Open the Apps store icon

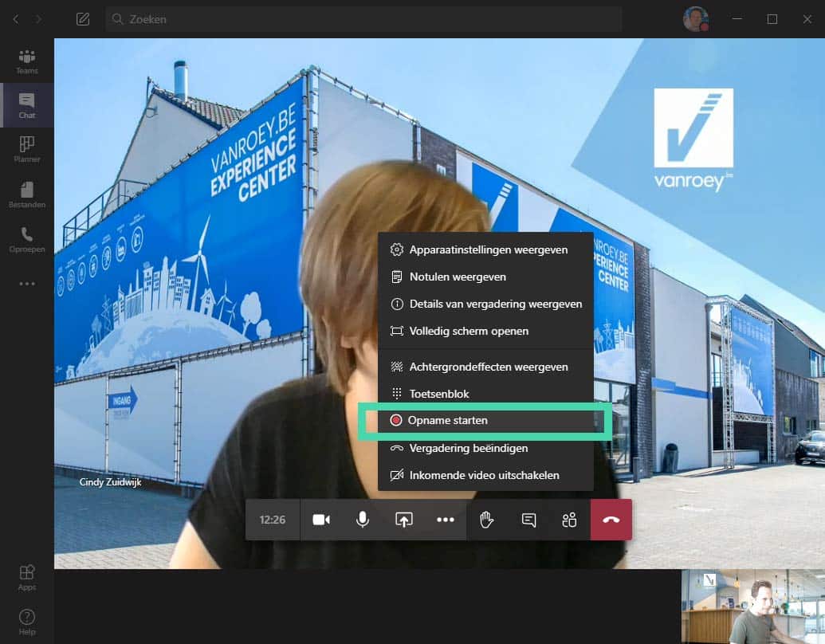click(27, 577)
